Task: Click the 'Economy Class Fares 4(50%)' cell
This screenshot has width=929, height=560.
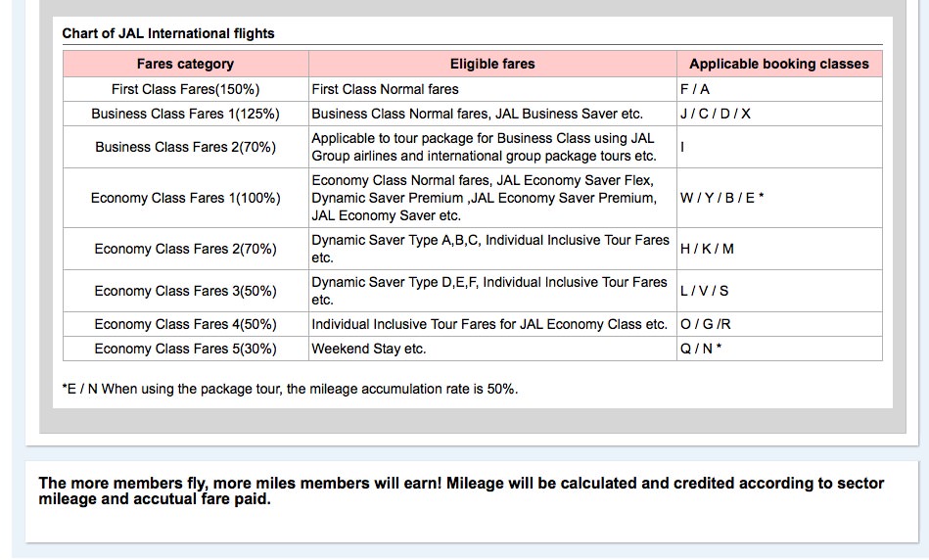Action: coord(185,324)
